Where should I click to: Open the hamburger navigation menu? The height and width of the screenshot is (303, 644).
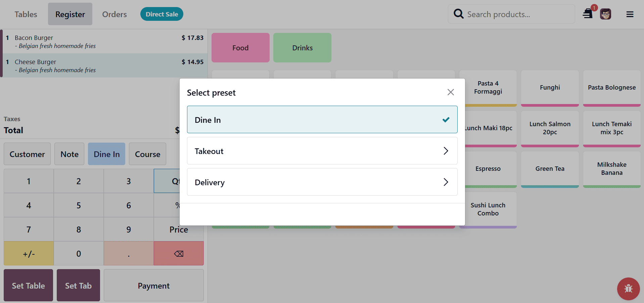point(630,14)
